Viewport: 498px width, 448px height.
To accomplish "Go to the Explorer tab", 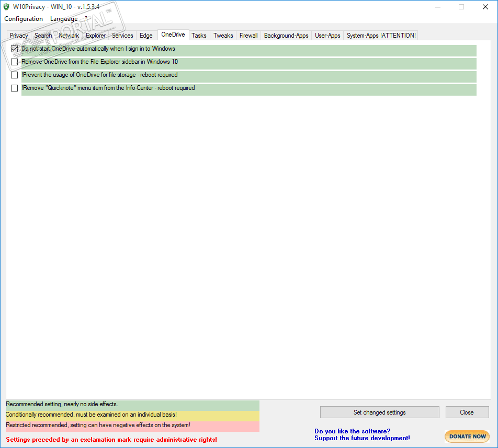I will (x=96, y=36).
